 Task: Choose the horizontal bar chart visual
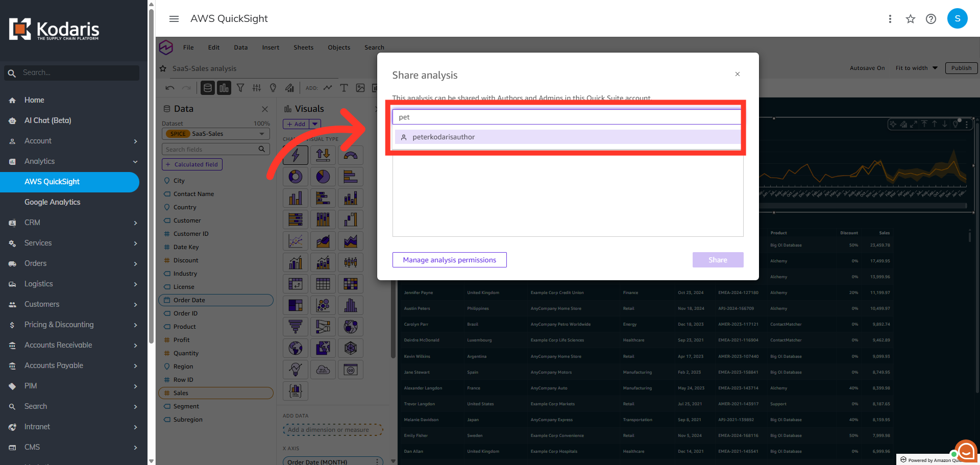[351, 177]
